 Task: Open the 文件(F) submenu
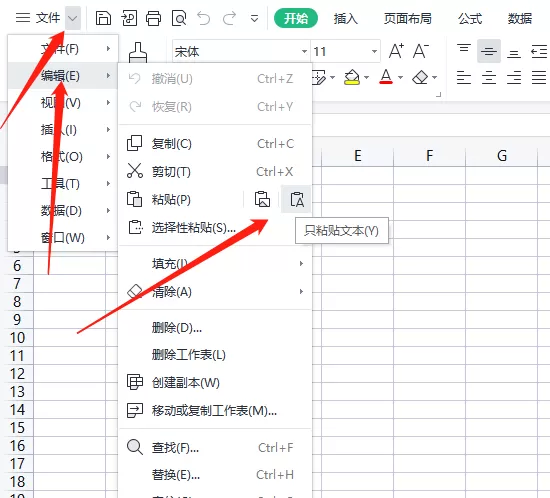[62, 49]
